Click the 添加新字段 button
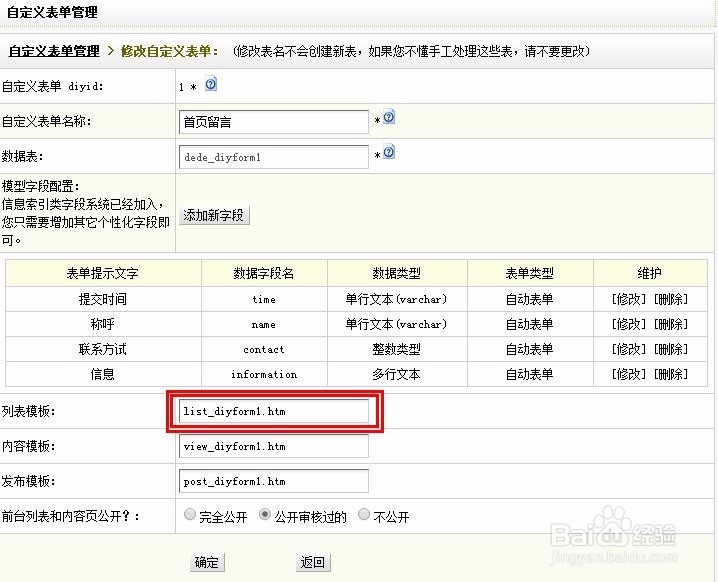The width and height of the screenshot is (718, 582). tap(214, 215)
